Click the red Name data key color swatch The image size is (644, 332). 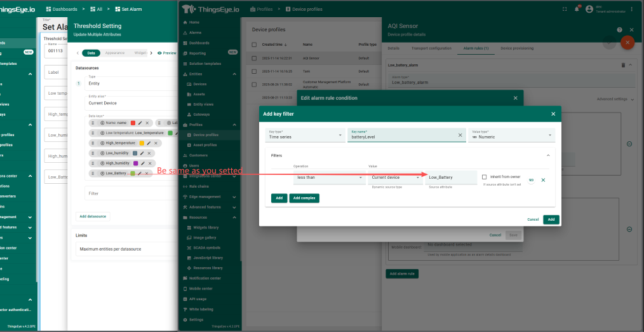(133, 123)
